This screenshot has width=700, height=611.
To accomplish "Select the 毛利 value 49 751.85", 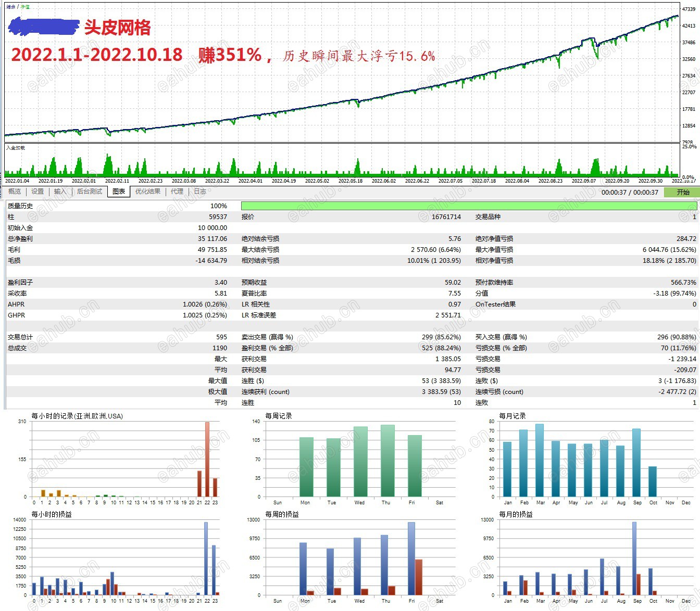I will 213,250.
